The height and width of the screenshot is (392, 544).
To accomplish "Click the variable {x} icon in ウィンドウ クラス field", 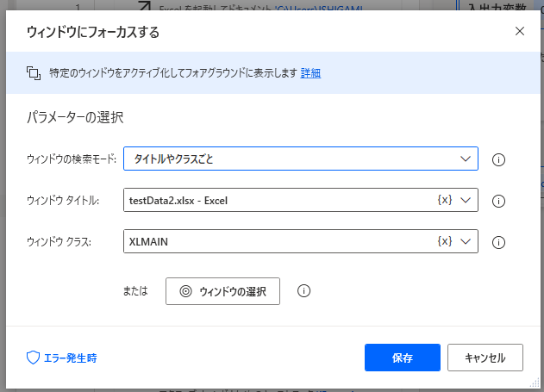I will 444,242.
